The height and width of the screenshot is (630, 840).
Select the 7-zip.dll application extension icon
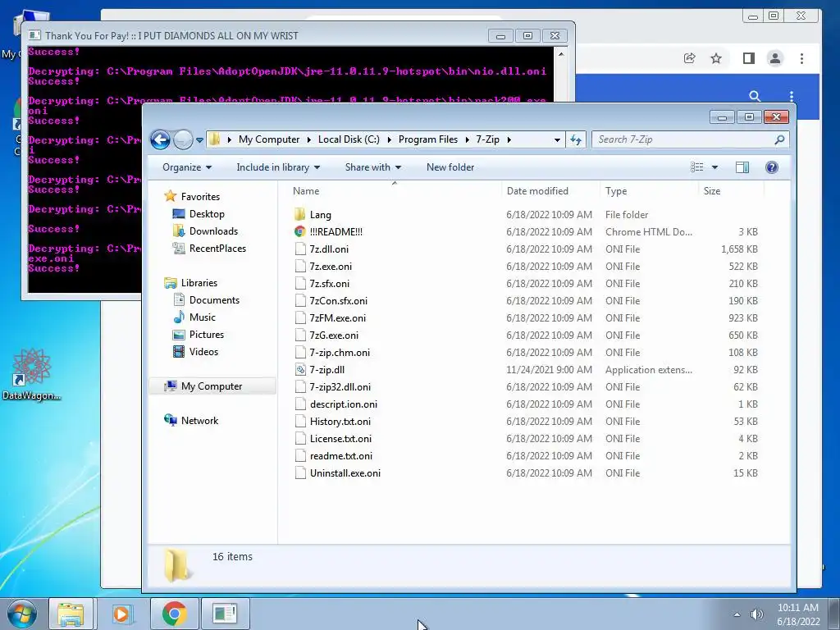pyautogui.click(x=300, y=370)
